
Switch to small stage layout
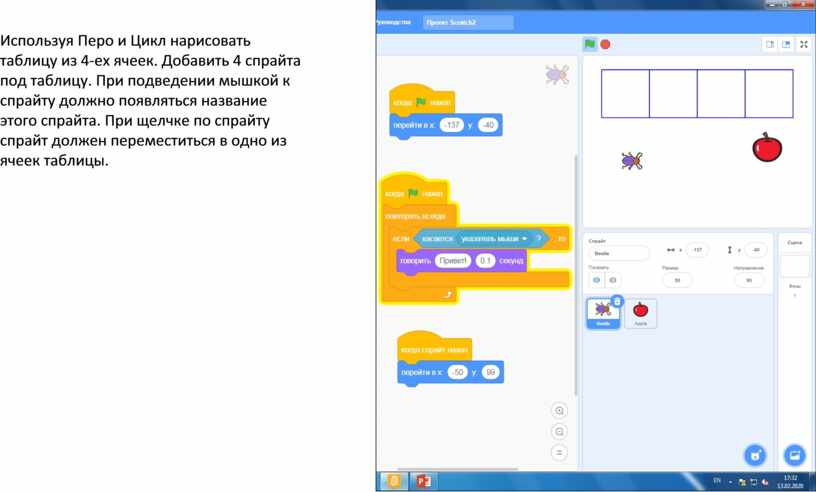(770, 44)
